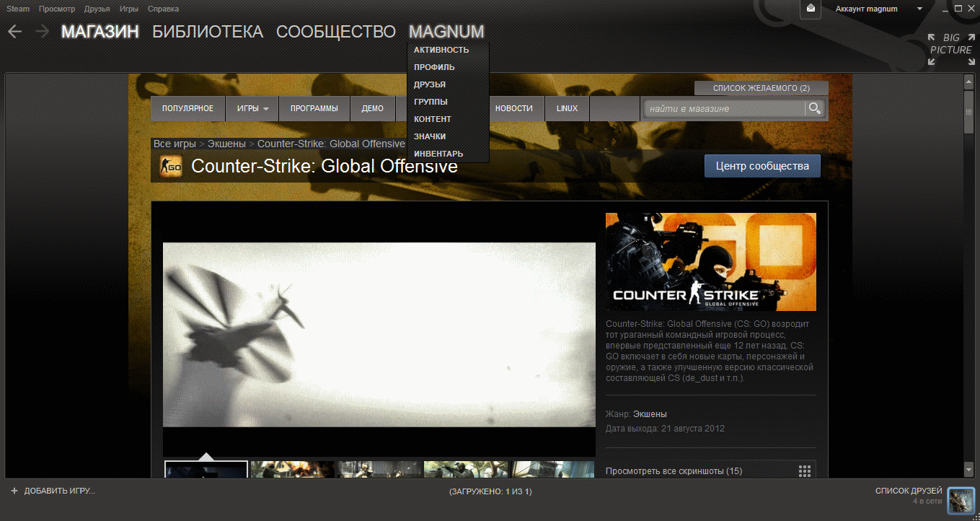Open ПРОГРАММЫ store tab
The image size is (980, 521).
314,109
